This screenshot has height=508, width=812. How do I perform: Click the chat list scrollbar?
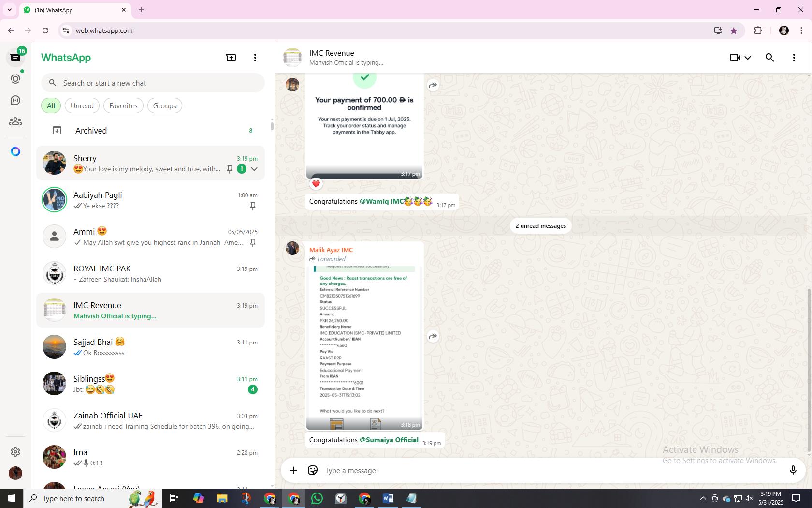point(272,126)
